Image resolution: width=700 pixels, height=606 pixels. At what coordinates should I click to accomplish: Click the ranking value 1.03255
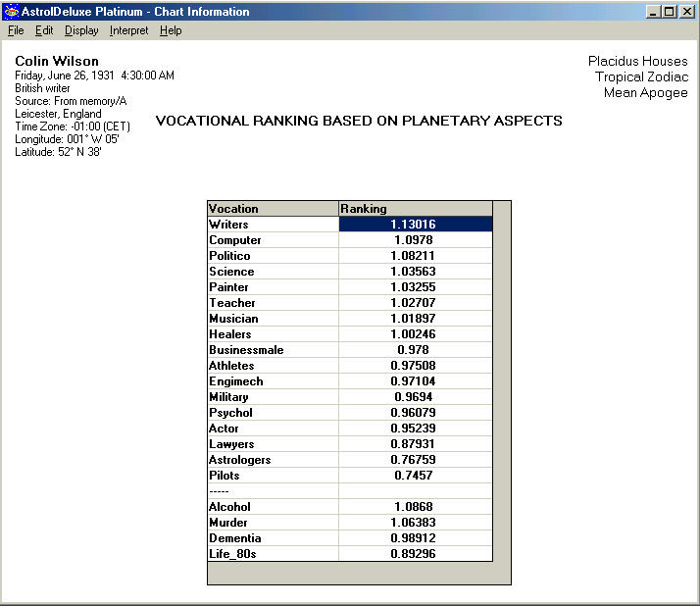tap(416, 286)
